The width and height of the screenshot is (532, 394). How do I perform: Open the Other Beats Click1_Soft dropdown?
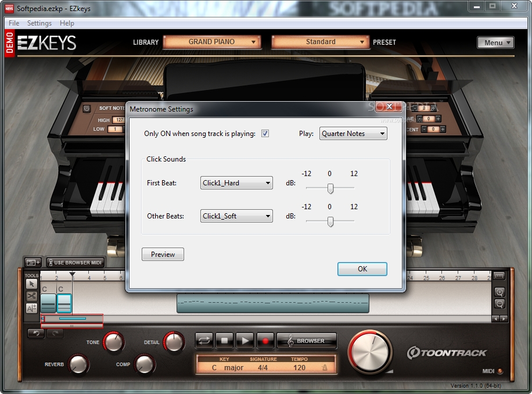(x=236, y=216)
